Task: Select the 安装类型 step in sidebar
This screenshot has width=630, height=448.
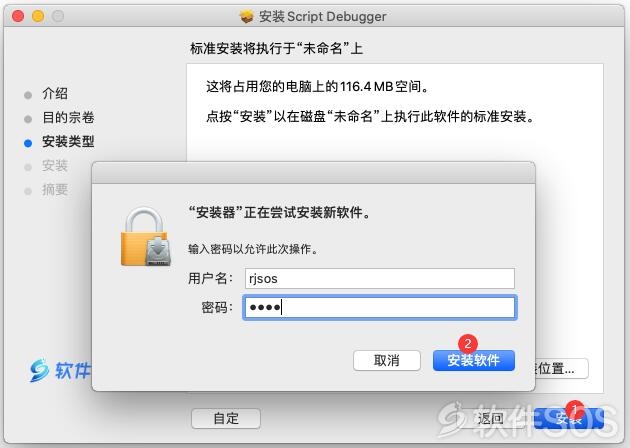Action: pos(68,141)
